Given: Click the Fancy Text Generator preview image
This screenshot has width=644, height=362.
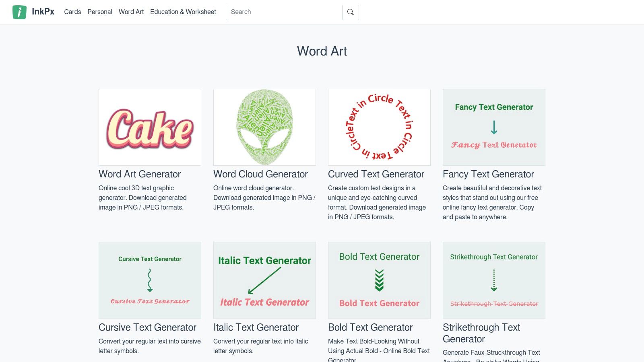Looking at the screenshot, I should pos(494,127).
